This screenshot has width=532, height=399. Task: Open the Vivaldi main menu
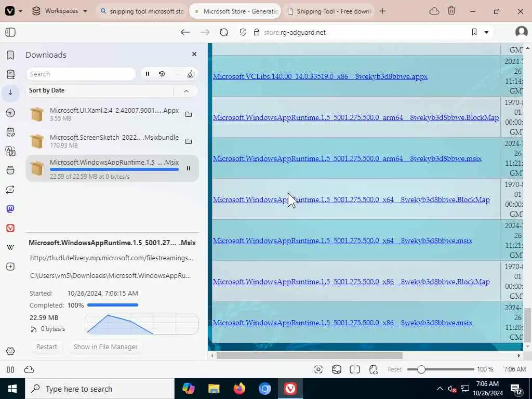click(x=13, y=11)
